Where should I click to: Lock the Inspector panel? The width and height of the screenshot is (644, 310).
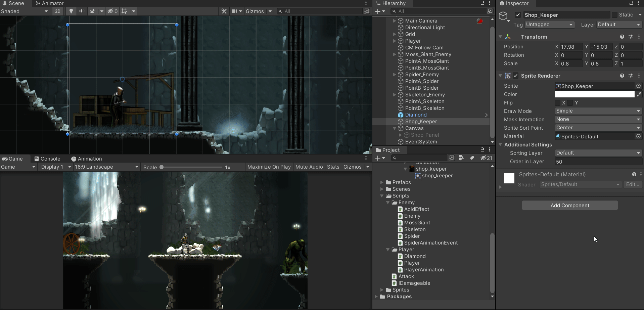pos(631,3)
